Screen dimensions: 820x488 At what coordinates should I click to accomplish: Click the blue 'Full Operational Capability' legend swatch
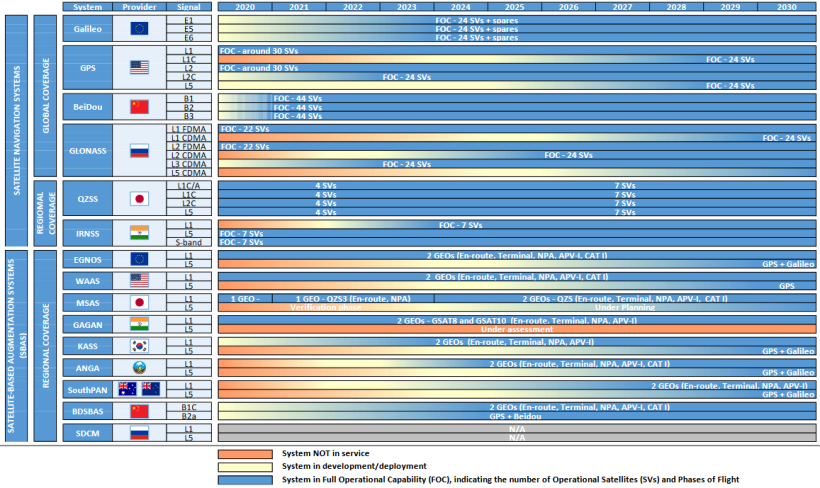point(245,480)
